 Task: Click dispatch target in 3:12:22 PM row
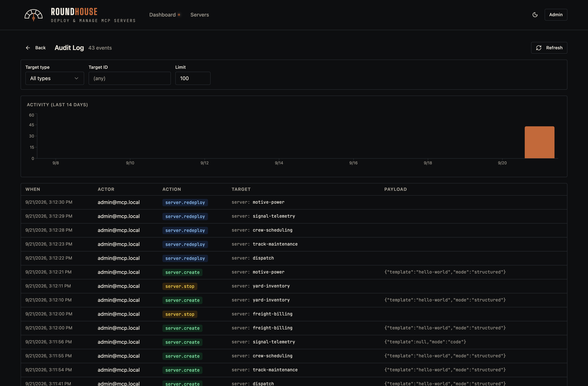click(263, 258)
